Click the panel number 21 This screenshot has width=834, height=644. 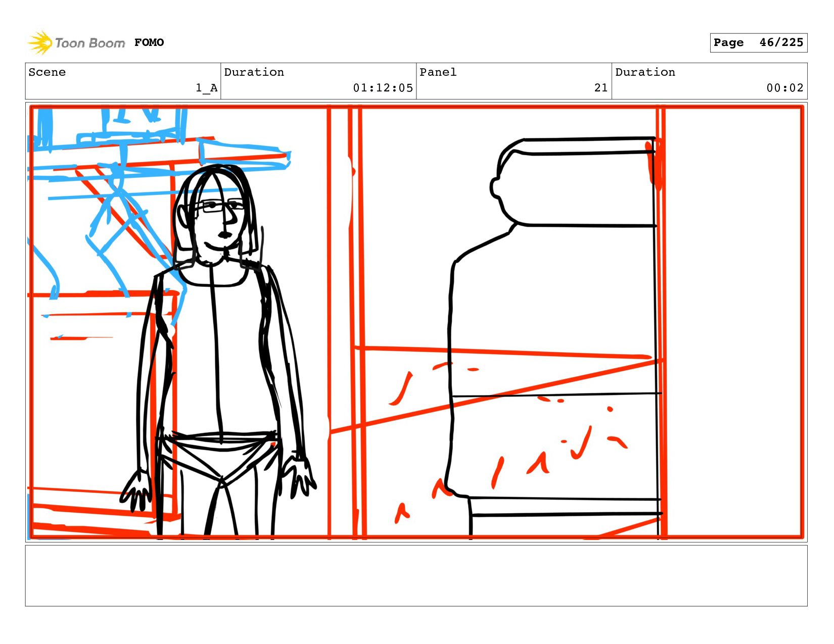coord(601,88)
